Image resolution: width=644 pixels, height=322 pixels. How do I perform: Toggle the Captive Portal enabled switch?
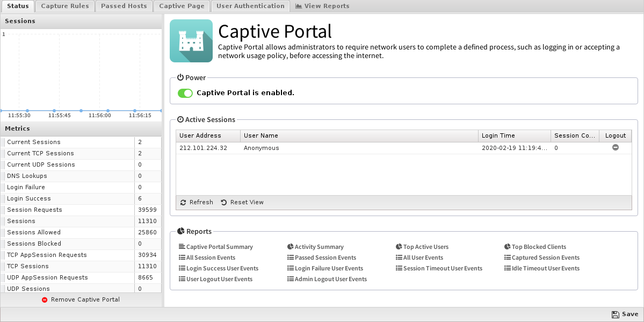185,93
